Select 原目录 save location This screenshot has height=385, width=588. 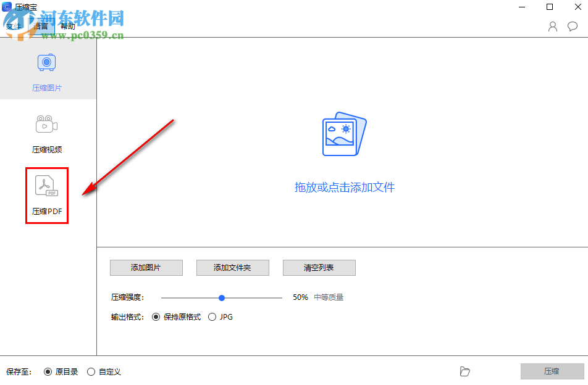[x=48, y=371]
